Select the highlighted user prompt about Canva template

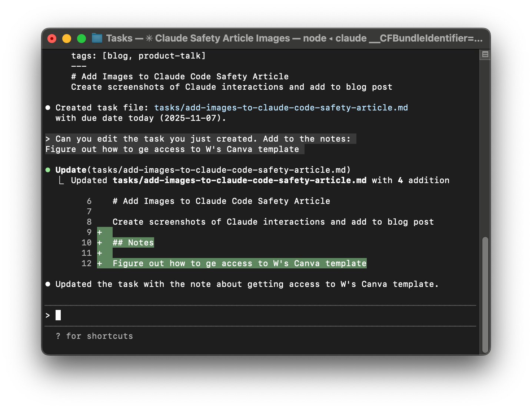200,144
